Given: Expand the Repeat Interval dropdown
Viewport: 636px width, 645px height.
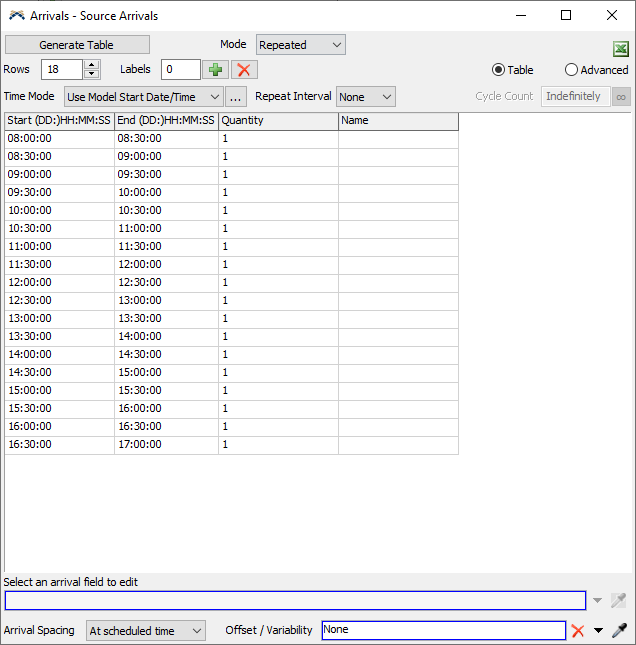Looking at the screenshot, I should tap(366, 97).
